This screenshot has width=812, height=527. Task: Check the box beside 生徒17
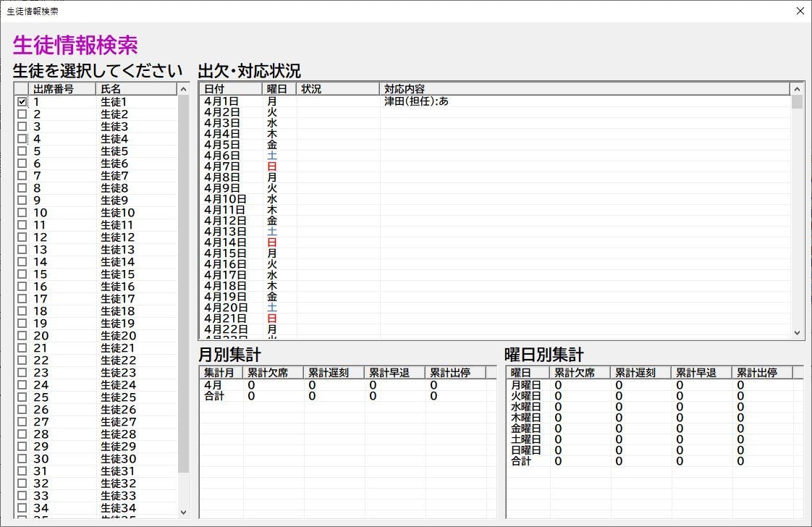[x=22, y=298]
